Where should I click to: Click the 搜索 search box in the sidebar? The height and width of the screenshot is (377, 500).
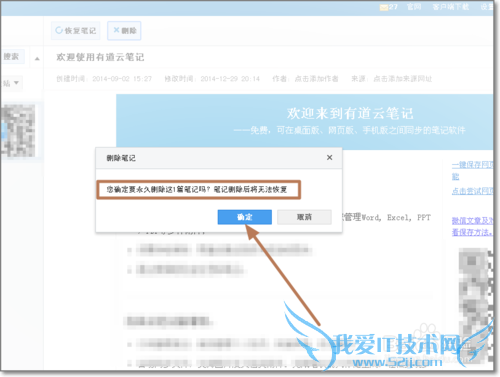coord(12,57)
